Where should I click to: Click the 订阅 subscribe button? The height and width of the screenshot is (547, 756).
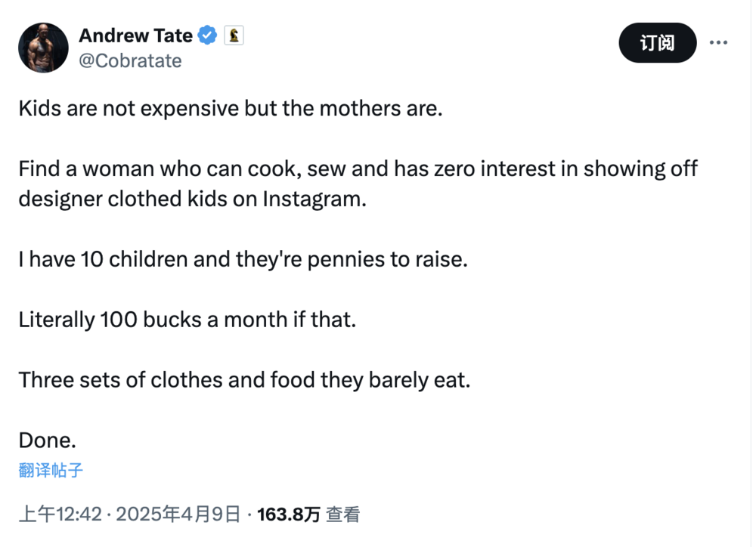point(658,43)
